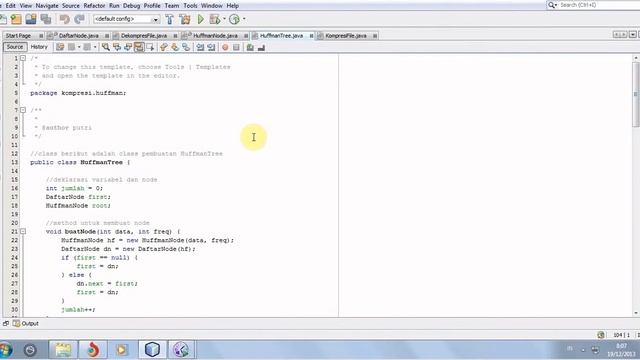Viewport: 640px width, 360px height.
Task: Open the Tools menu
Action: (190, 6)
